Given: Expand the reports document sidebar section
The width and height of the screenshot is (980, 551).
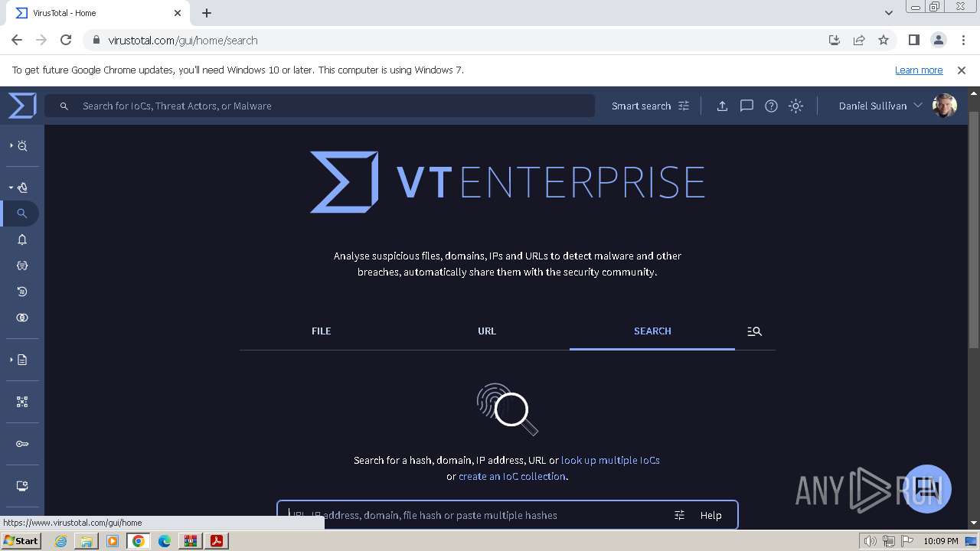Looking at the screenshot, I should point(19,360).
